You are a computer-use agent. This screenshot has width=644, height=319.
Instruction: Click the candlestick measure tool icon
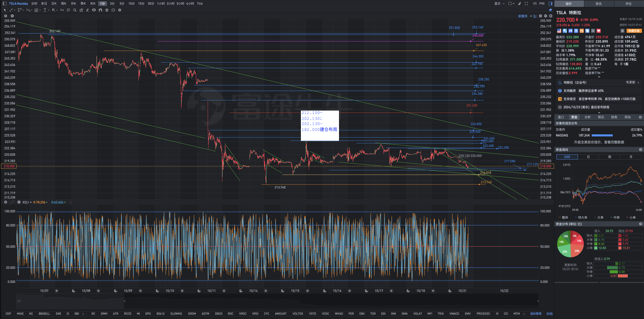[81, 10]
